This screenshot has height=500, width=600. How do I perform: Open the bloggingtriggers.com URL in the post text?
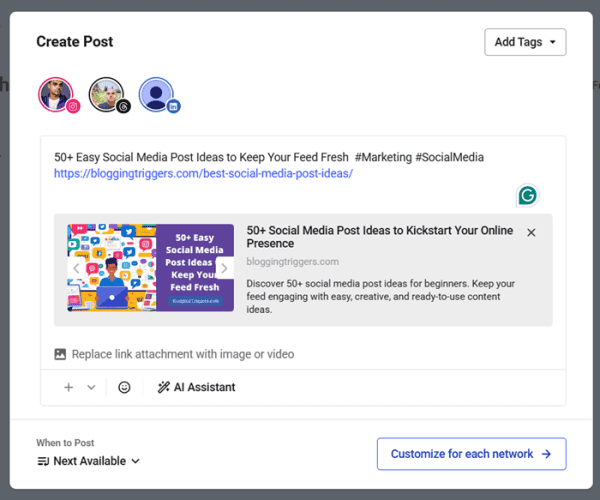point(203,173)
